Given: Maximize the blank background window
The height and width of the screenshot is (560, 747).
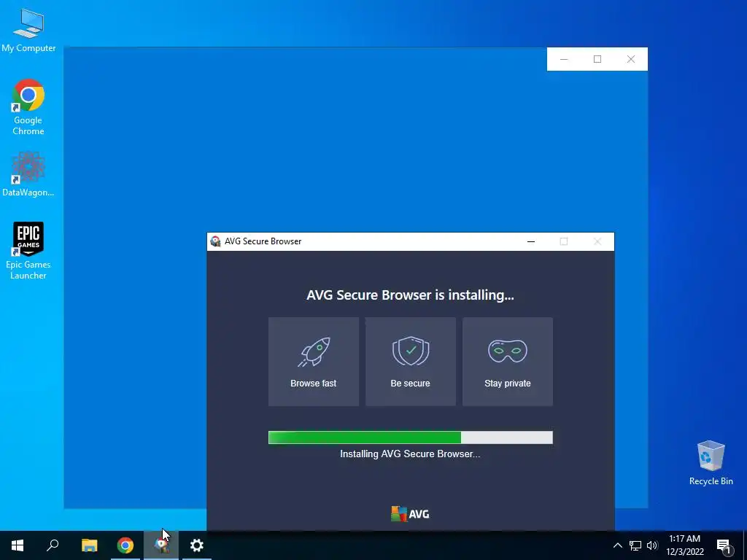Looking at the screenshot, I should (x=597, y=59).
